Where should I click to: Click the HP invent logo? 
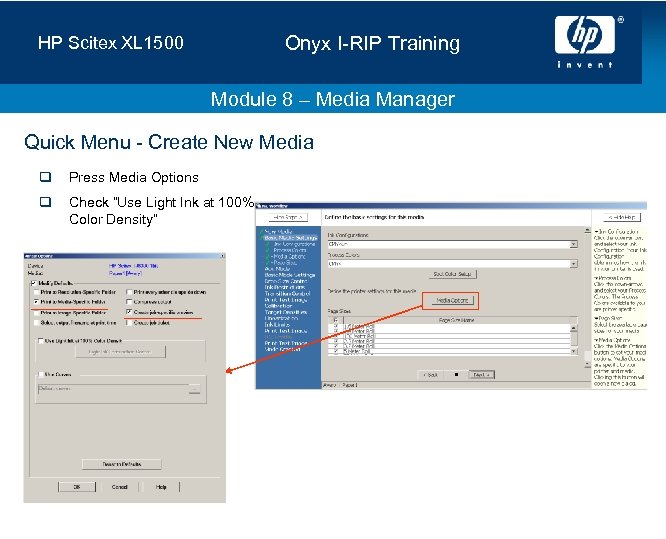(587, 42)
